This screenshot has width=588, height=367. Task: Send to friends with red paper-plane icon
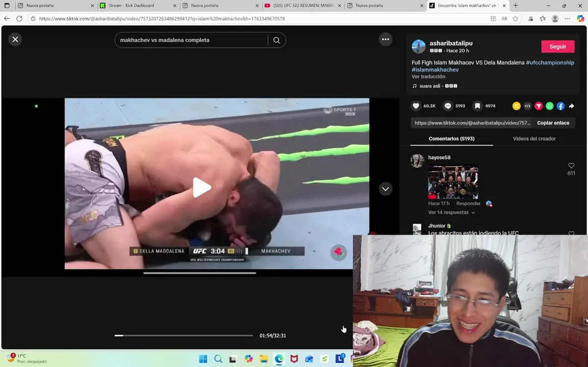pos(539,106)
